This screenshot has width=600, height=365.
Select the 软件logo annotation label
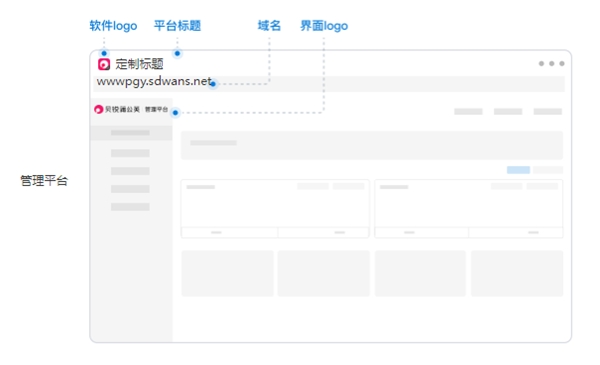click(113, 26)
